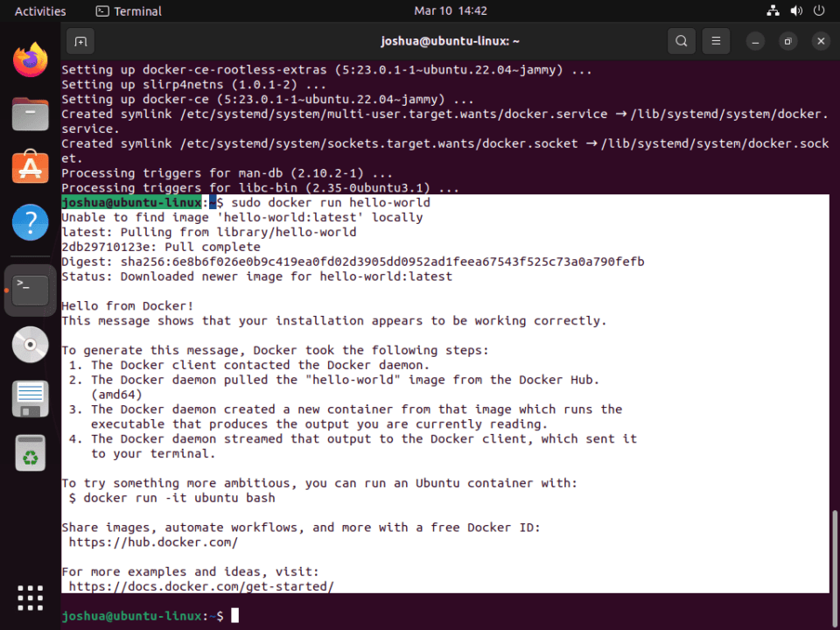Image resolution: width=840 pixels, height=630 pixels.
Task: Open Ubuntu Software from dock
Action: coord(31,168)
